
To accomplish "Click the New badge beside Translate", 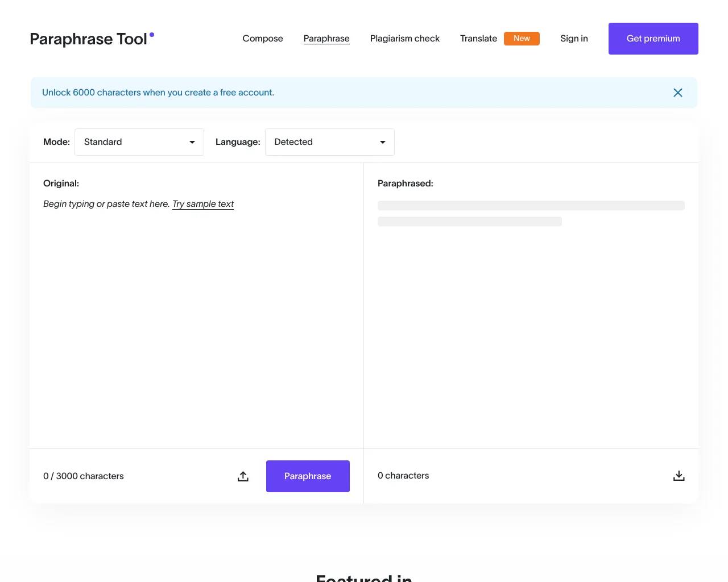I will tap(522, 39).
